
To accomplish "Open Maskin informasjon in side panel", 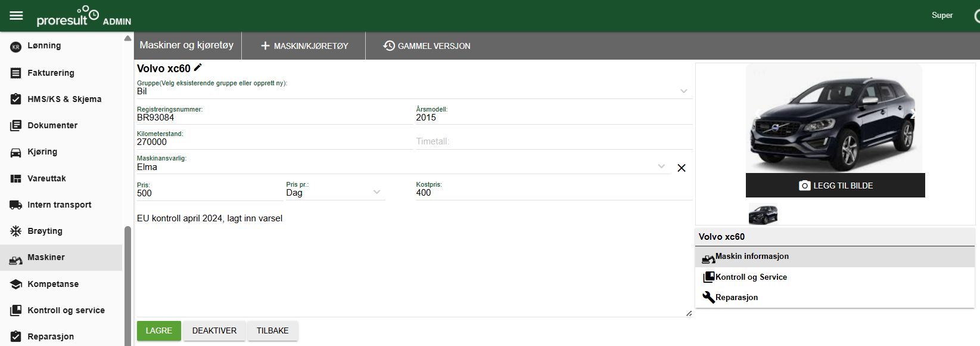I will [835, 257].
